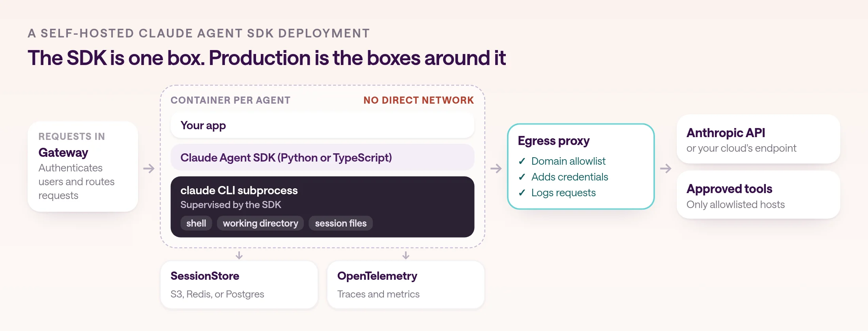The image size is (868, 331).
Task: Click the checkmark beside 'Logs requests'
Action: 522,193
